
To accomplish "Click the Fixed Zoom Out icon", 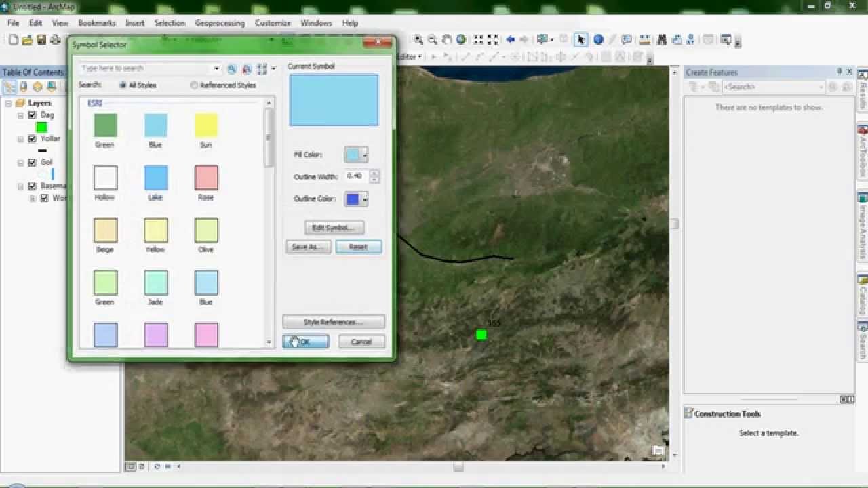I will [493, 39].
